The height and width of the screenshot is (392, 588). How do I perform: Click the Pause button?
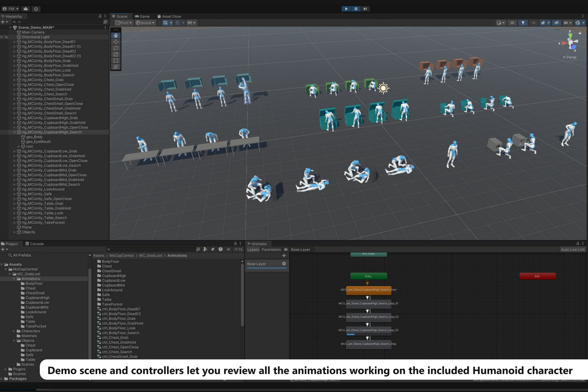[x=356, y=9]
